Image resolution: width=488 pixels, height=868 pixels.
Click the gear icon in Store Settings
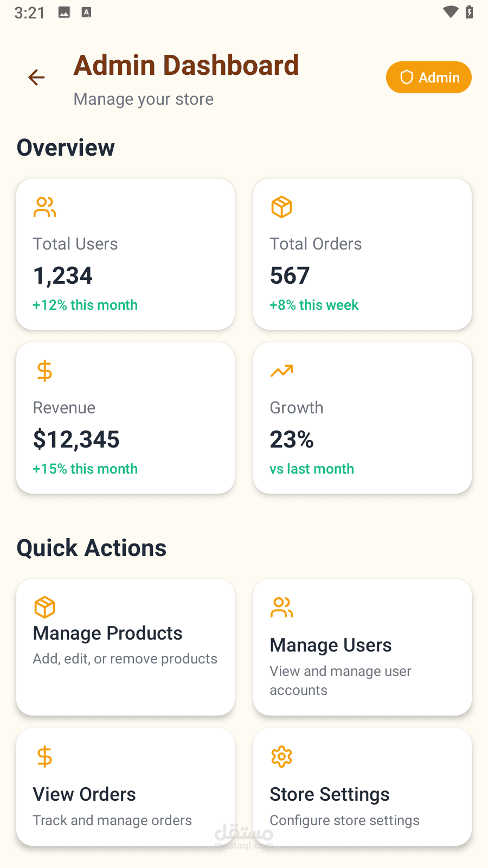point(281,756)
